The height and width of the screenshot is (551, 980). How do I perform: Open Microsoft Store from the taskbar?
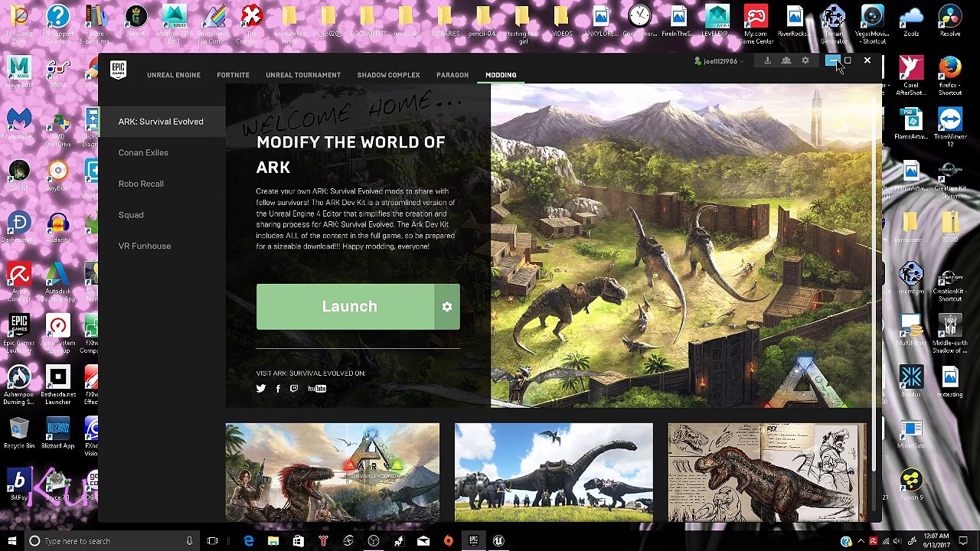click(299, 541)
